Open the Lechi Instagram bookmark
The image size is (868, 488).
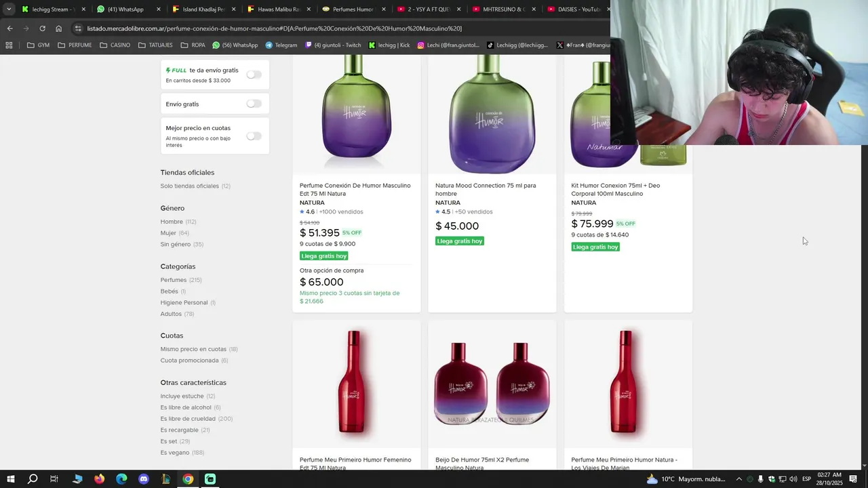point(448,45)
